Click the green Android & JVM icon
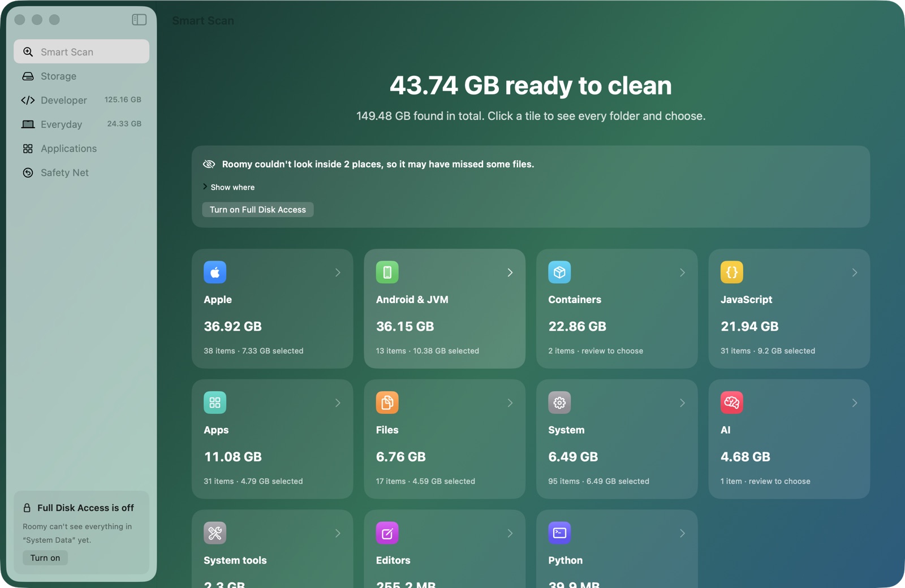 click(387, 272)
